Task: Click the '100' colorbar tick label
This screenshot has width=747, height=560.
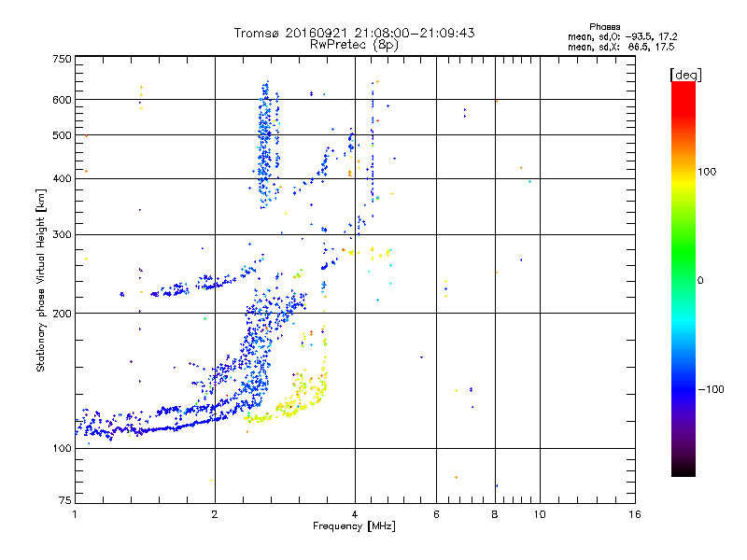Action: point(707,172)
